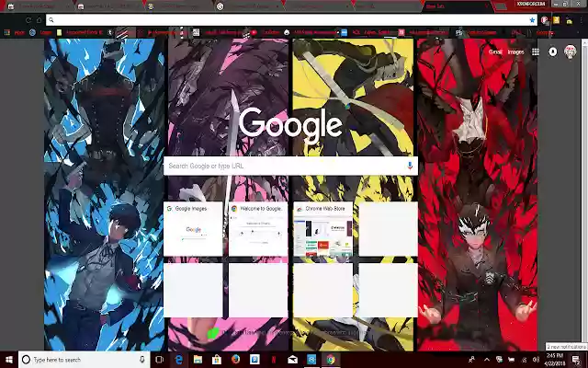Viewport: 588px width, 368px height.
Task: Open the volume control in the system tray
Action: (537, 360)
